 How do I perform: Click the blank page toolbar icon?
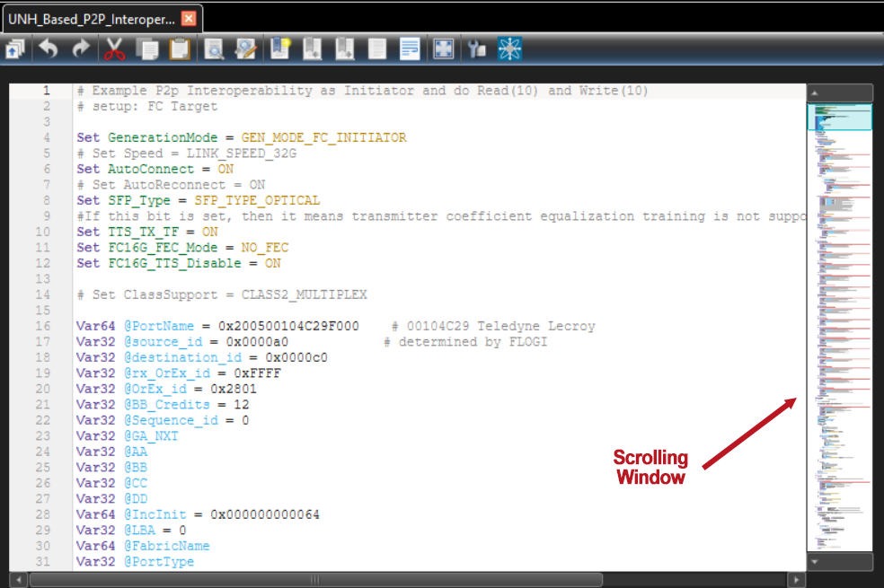[x=377, y=49]
